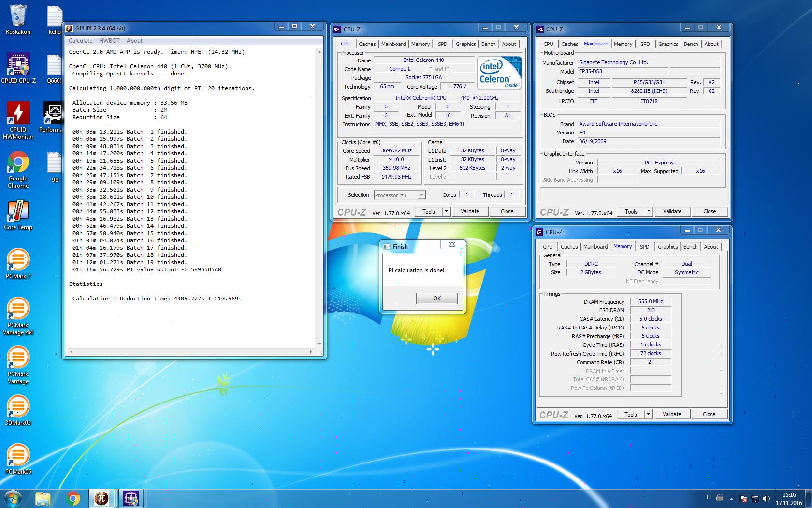Click the Core Voltage value 1.776 V
Viewport: 812px width, 508px height.
457,87
